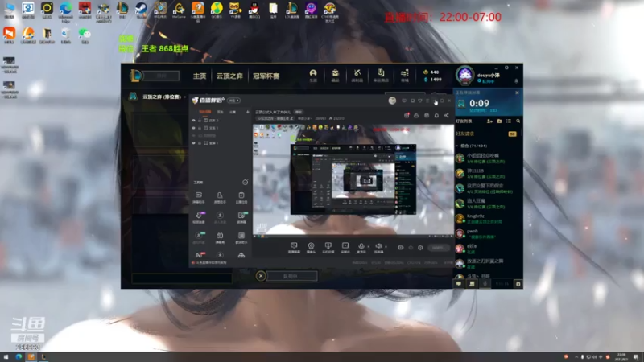Open the streaming app hamburger menu
The image size is (644, 362).
pos(427,101)
